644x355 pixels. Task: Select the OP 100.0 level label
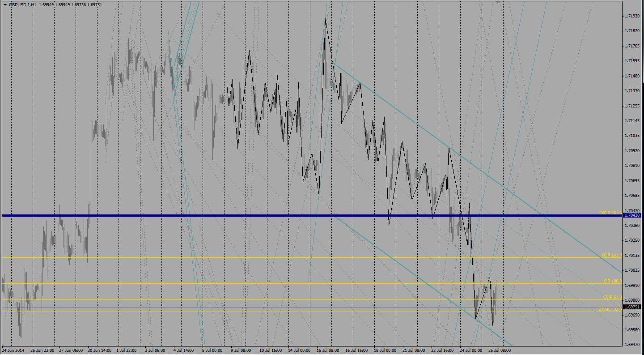pos(612,281)
